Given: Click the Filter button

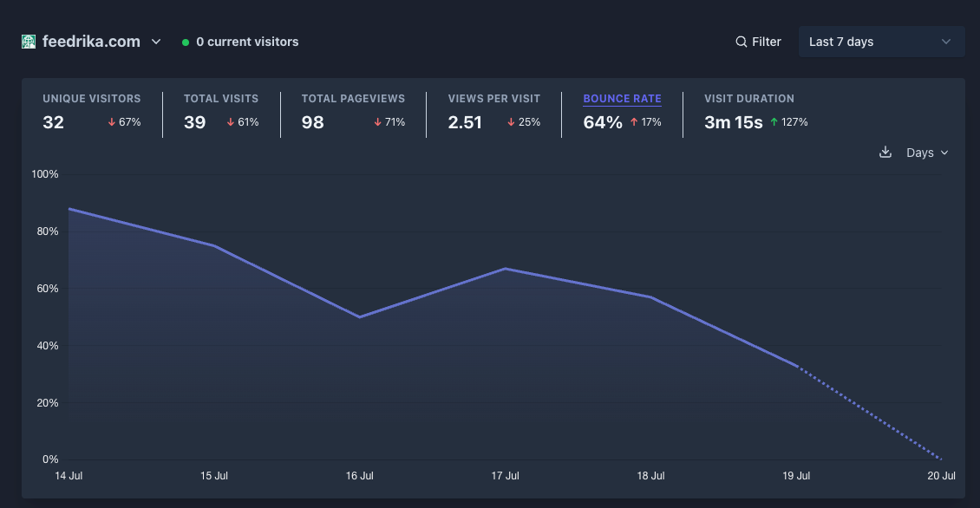Looking at the screenshot, I should coord(758,42).
